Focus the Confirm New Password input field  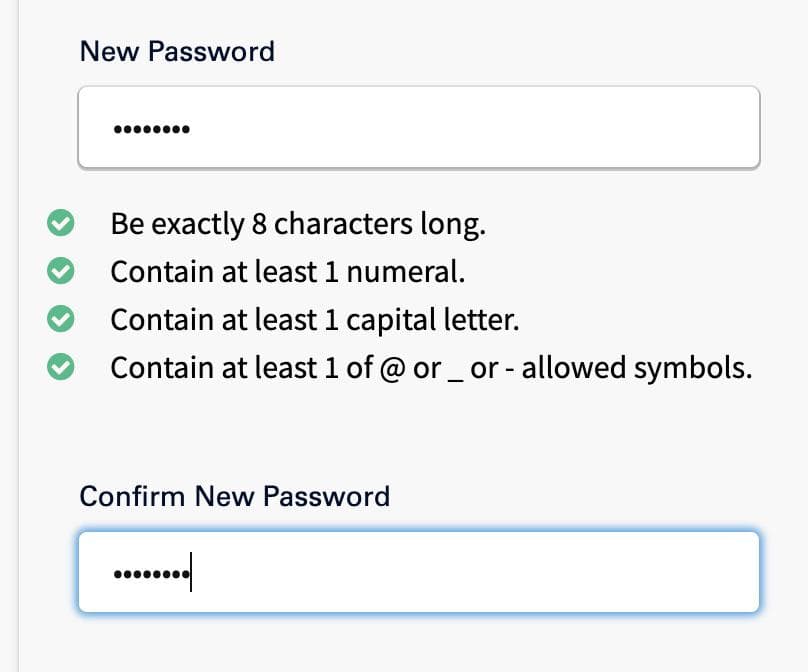418,573
